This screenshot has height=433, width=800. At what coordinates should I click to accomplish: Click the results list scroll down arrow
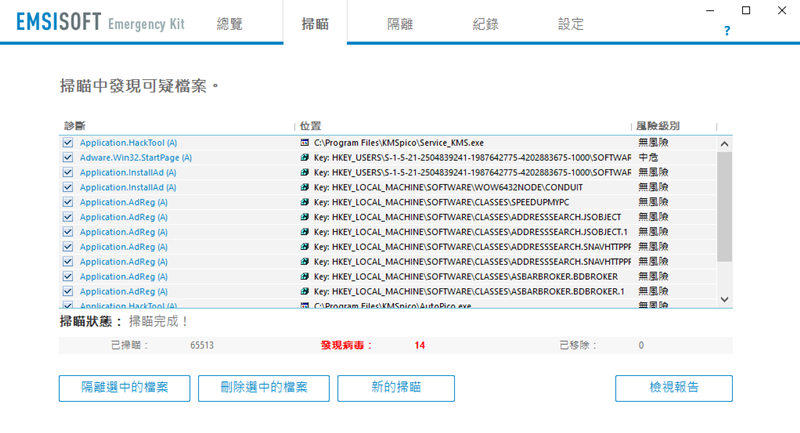point(724,299)
